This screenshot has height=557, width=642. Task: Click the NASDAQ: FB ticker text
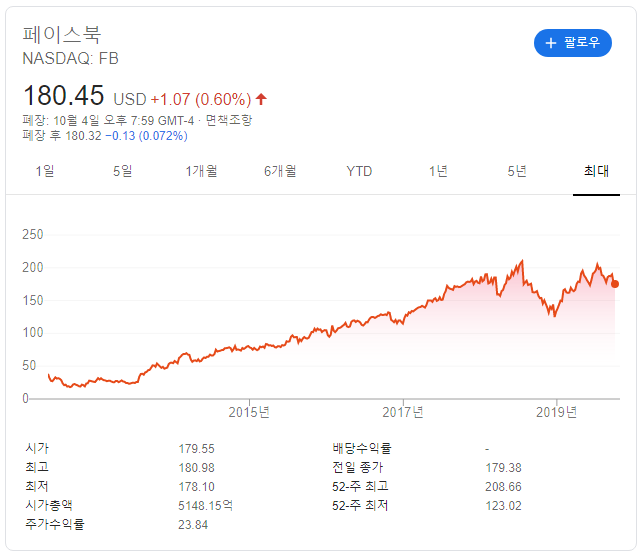[x=70, y=59]
